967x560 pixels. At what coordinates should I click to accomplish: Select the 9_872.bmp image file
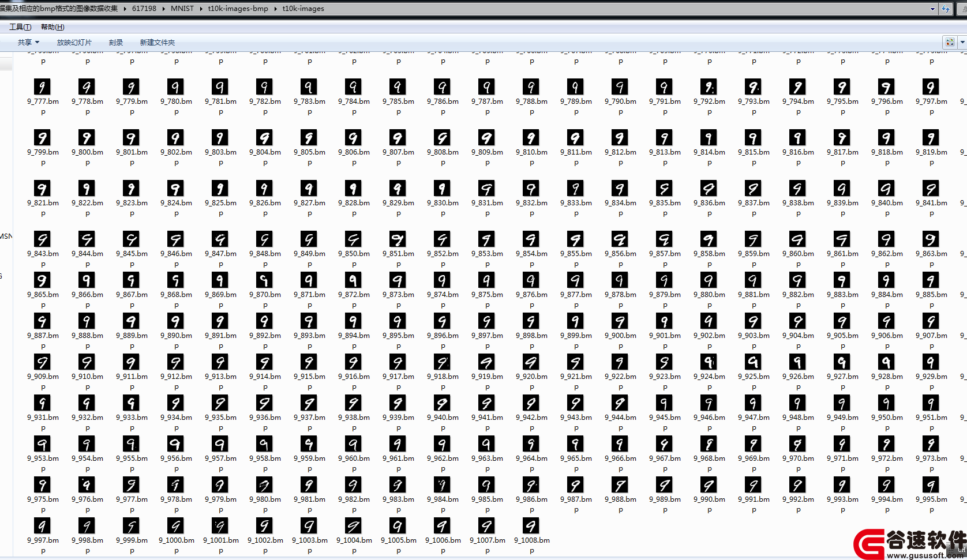pos(354,289)
